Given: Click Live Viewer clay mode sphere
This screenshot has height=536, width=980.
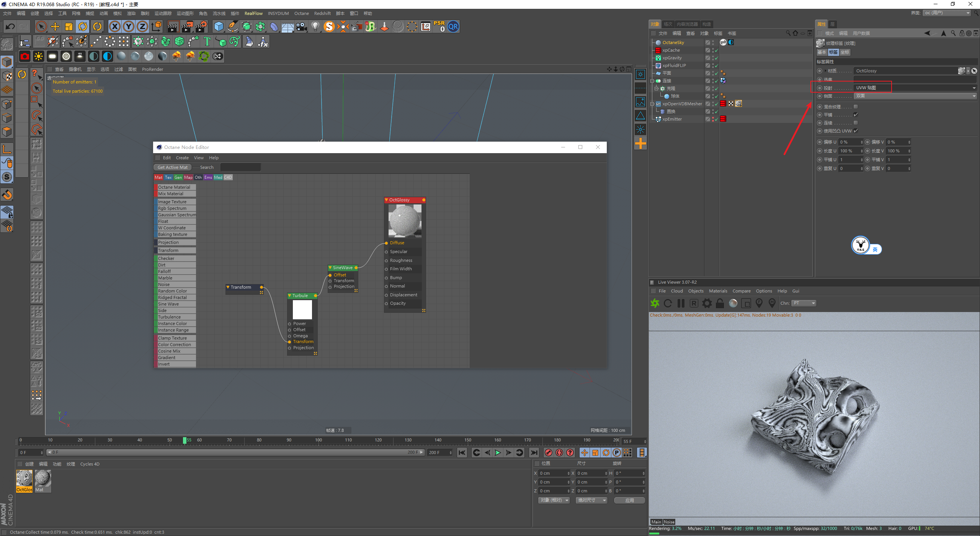Looking at the screenshot, I should (x=733, y=303).
